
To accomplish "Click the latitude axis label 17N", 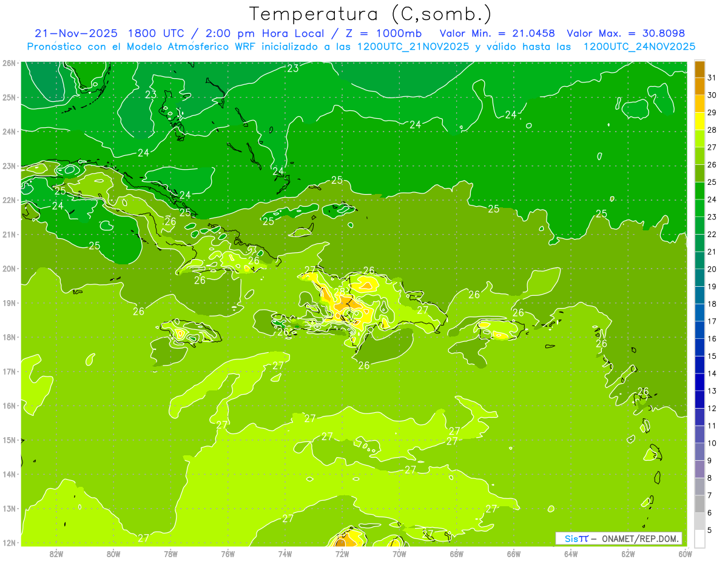I will pos(9,371).
